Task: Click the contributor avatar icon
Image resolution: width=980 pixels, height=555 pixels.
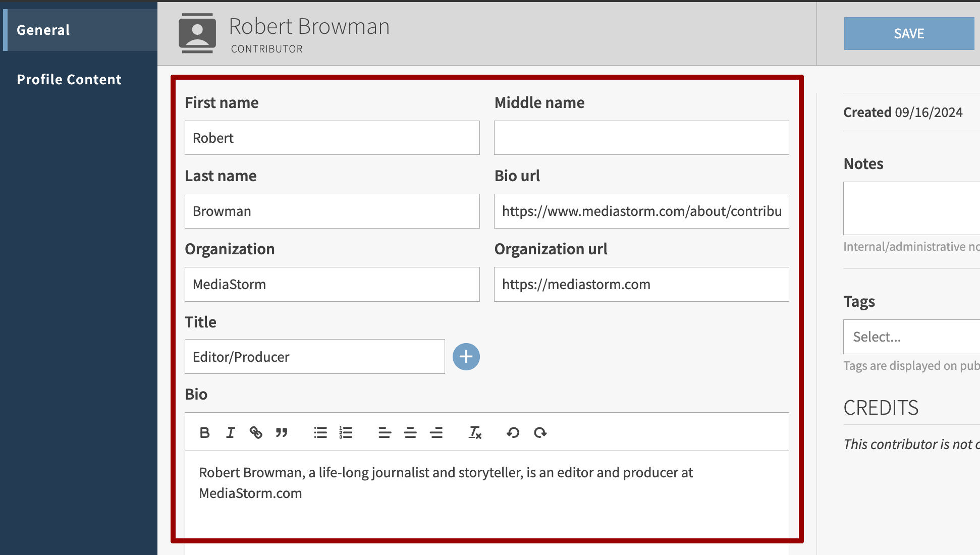Action: [x=197, y=33]
